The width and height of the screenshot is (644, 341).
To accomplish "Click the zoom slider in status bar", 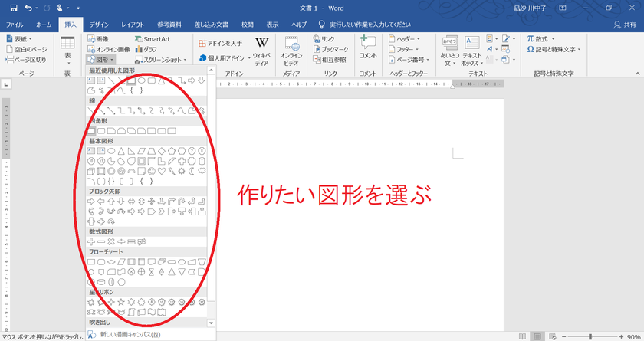I will [x=590, y=336].
